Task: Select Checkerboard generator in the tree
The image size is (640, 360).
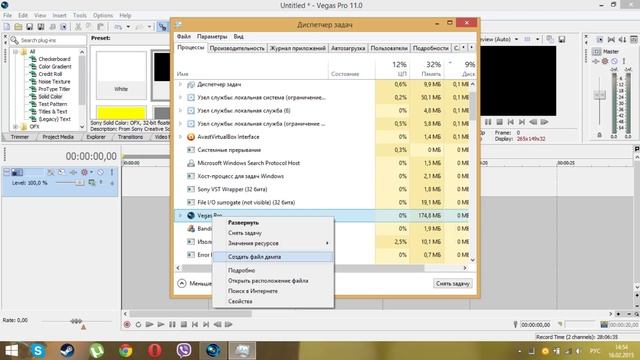Action: click(x=54, y=59)
